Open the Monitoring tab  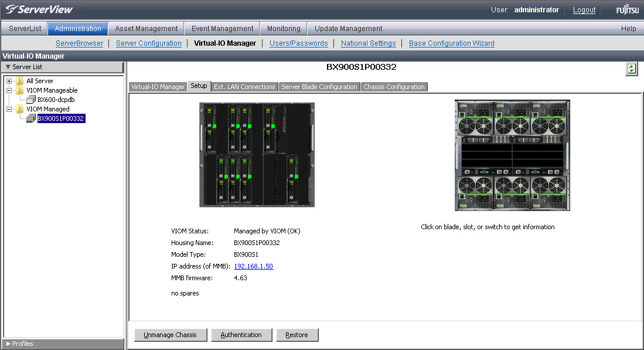284,28
